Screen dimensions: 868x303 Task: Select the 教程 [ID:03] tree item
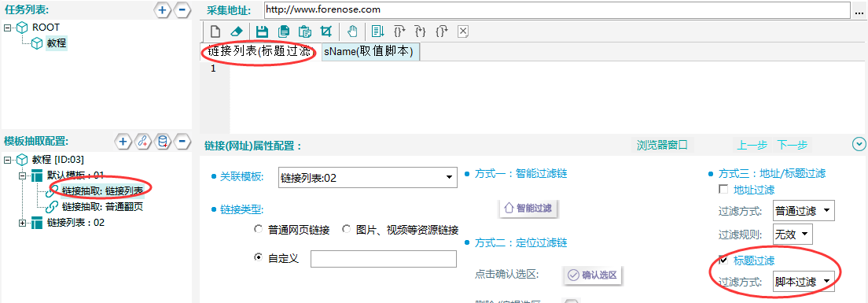point(57,160)
